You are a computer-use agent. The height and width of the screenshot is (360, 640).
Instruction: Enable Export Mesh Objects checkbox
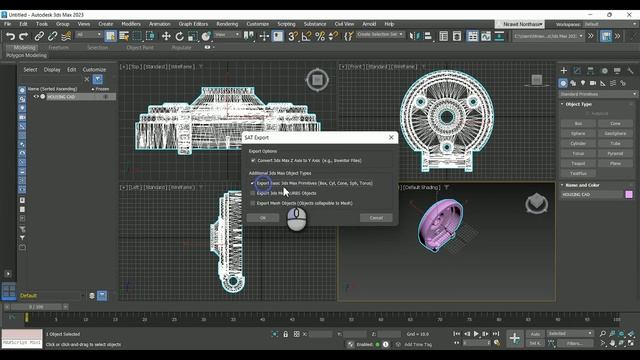coord(253,203)
